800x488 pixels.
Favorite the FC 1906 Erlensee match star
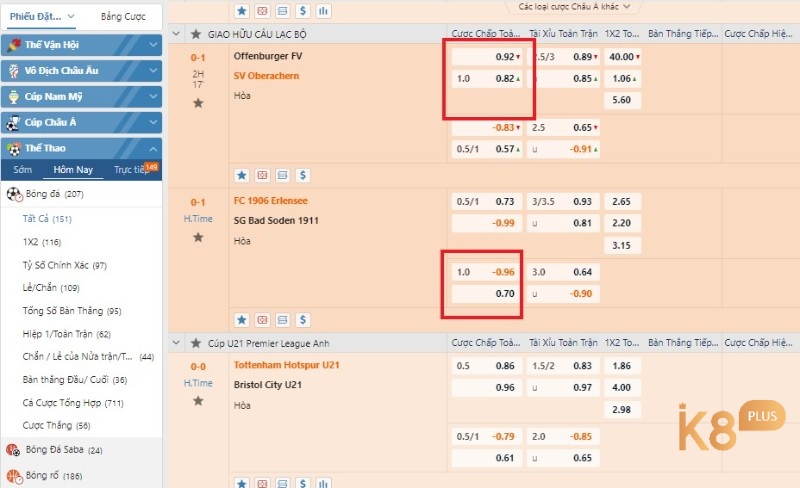tap(198, 237)
